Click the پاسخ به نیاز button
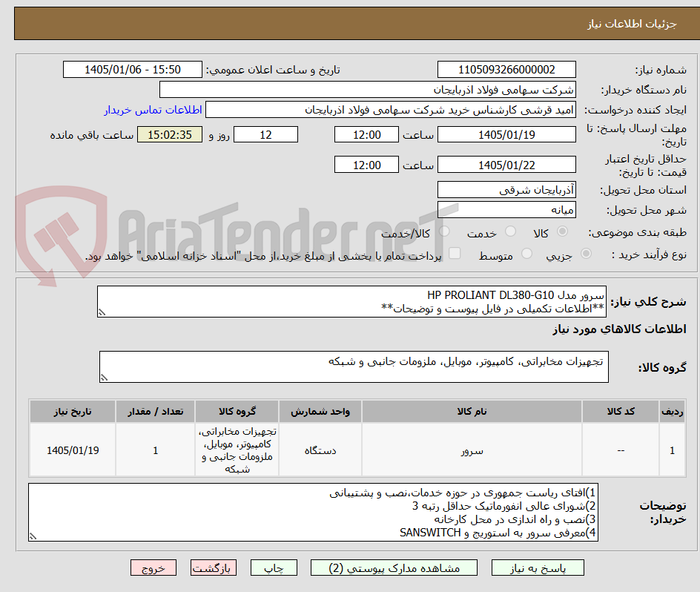The width and height of the screenshot is (700, 592). 538,568
